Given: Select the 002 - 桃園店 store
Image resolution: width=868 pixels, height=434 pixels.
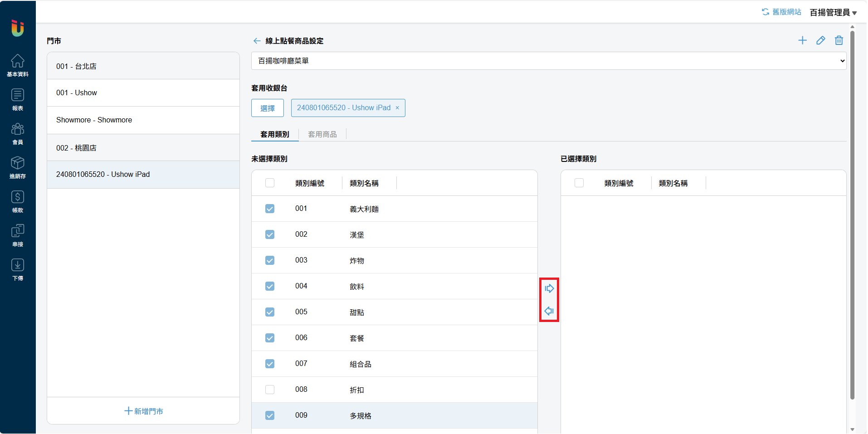Looking at the screenshot, I should (143, 148).
